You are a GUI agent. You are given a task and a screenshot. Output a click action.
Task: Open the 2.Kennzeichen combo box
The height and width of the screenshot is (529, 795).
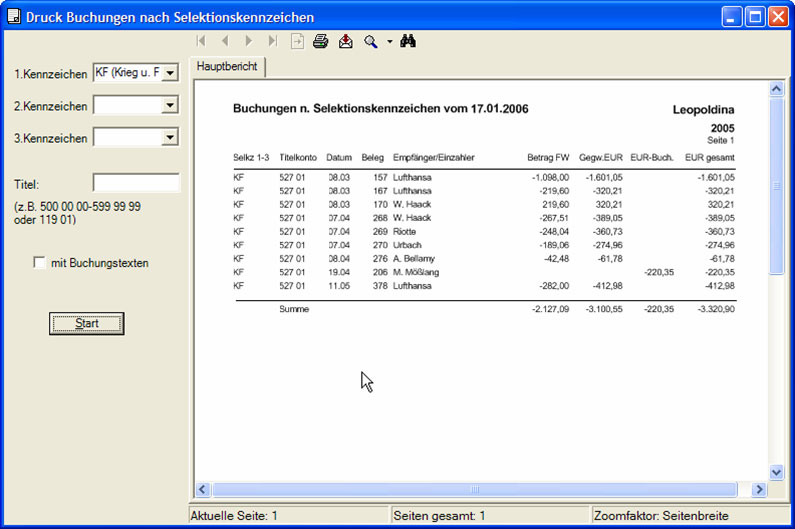coord(169,105)
